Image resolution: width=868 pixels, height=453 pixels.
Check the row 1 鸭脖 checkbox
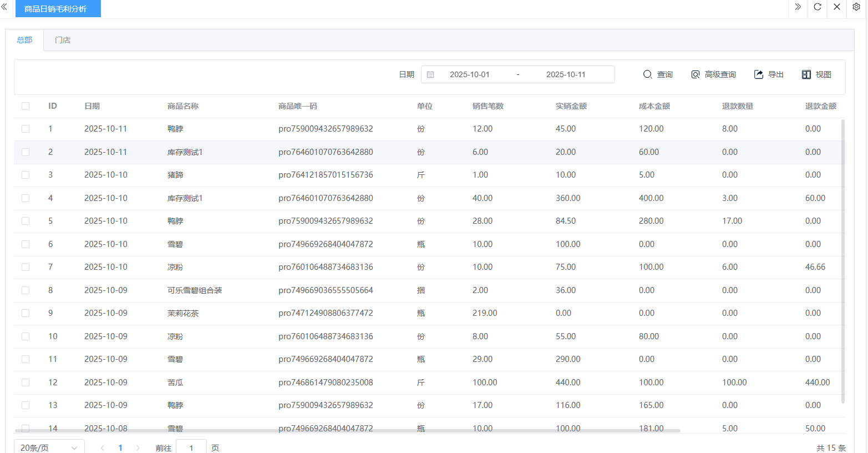pos(26,129)
